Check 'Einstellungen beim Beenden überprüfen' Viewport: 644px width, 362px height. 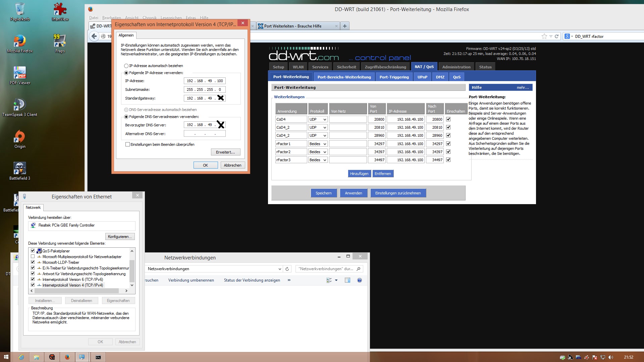tap(127, 144)
